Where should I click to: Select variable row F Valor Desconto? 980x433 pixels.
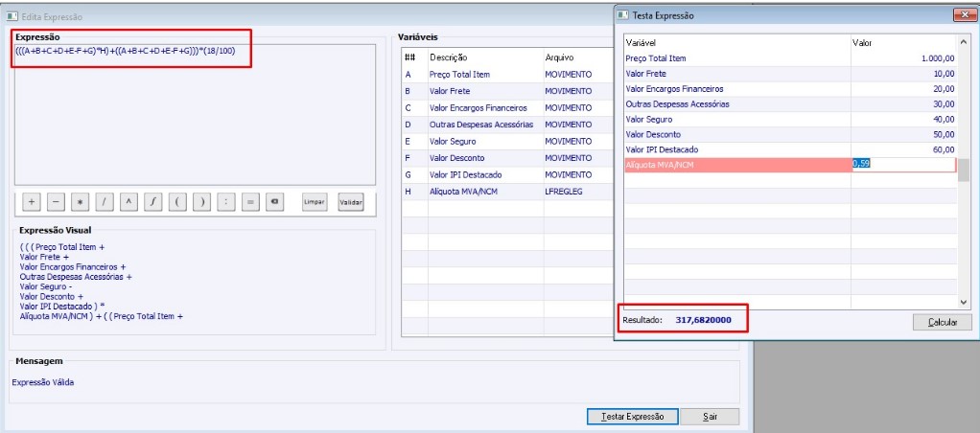click(x=505, y=158)
